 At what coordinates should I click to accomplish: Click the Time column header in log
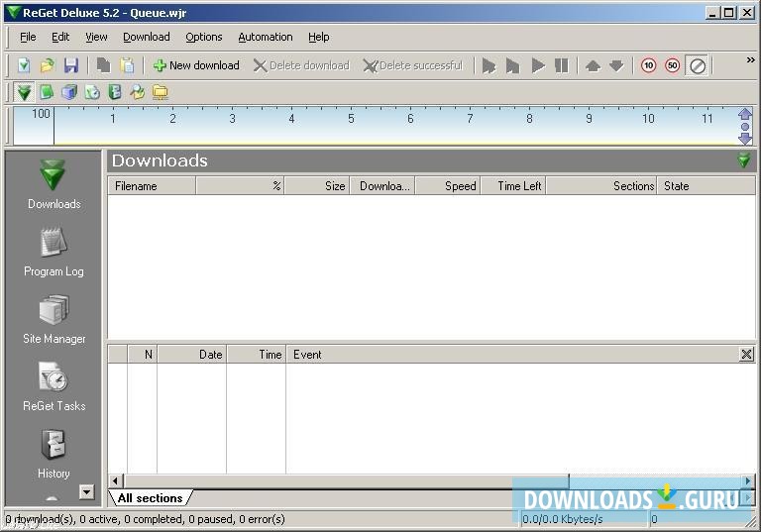tap(256, 355)
